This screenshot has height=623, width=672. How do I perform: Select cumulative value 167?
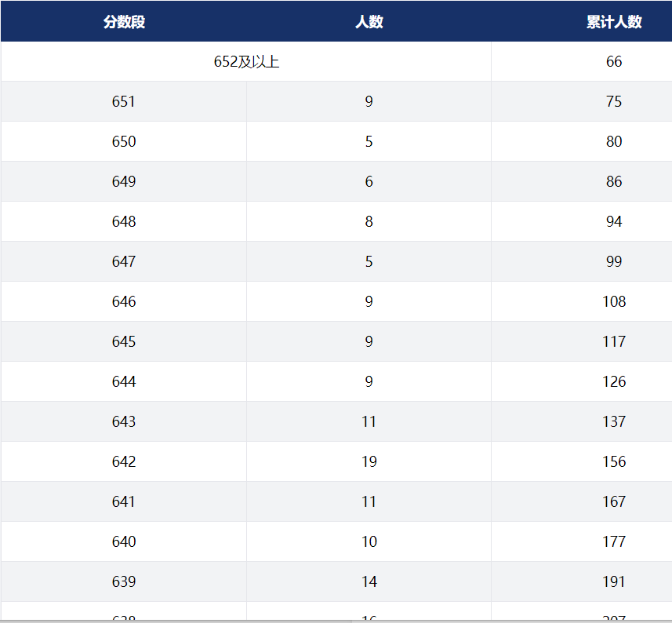614,501
